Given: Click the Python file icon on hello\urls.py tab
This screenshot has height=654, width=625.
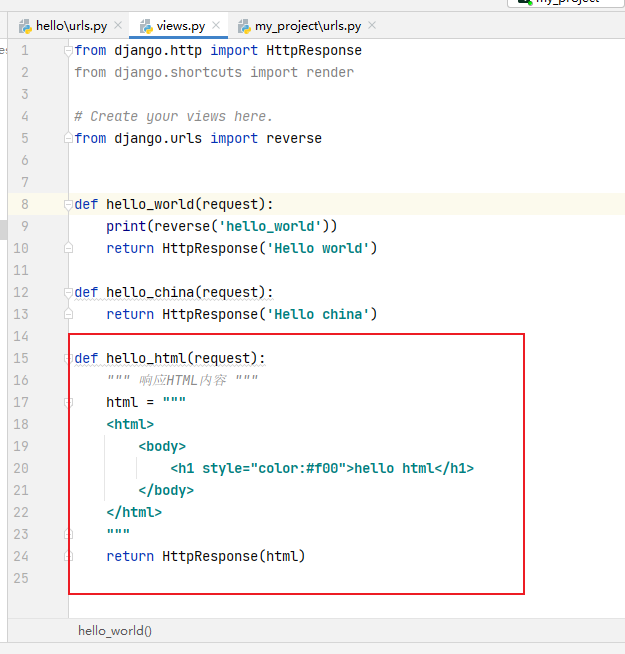Looking at the screenshot, I should (x=25, y=26).
